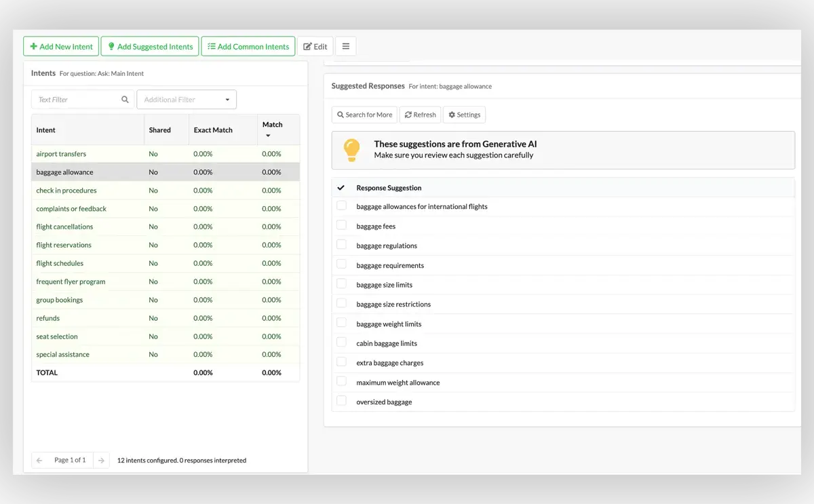Click the Exact Match column header
Viewport: 814px width, 504px height.
point(213,130)
